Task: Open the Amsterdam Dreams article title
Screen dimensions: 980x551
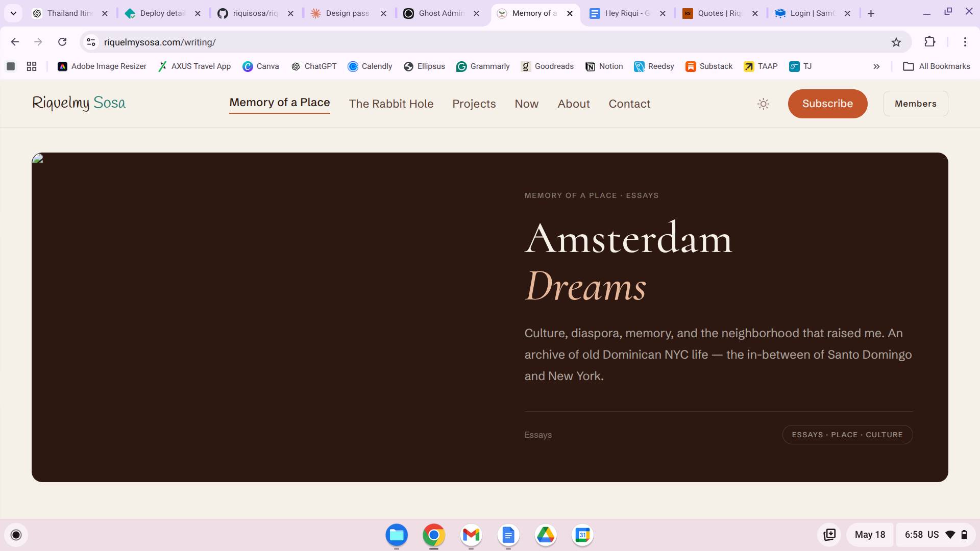Action: (x=628, y=262)
